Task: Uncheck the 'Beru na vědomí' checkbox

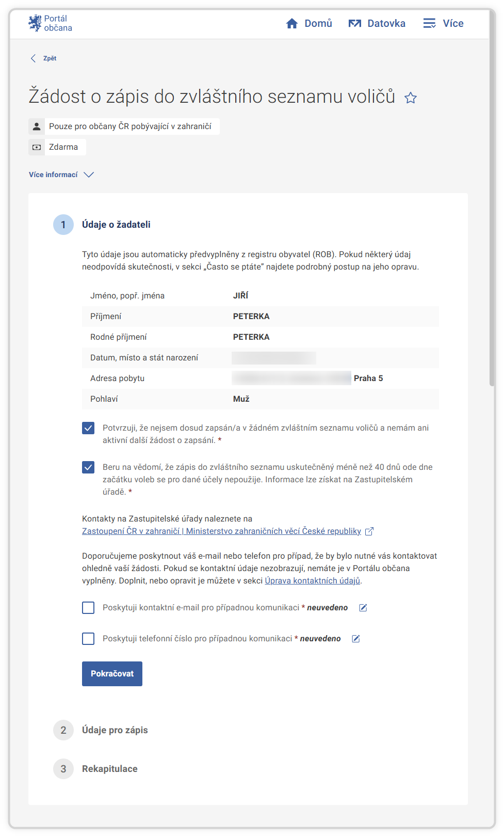Action: 88,467
